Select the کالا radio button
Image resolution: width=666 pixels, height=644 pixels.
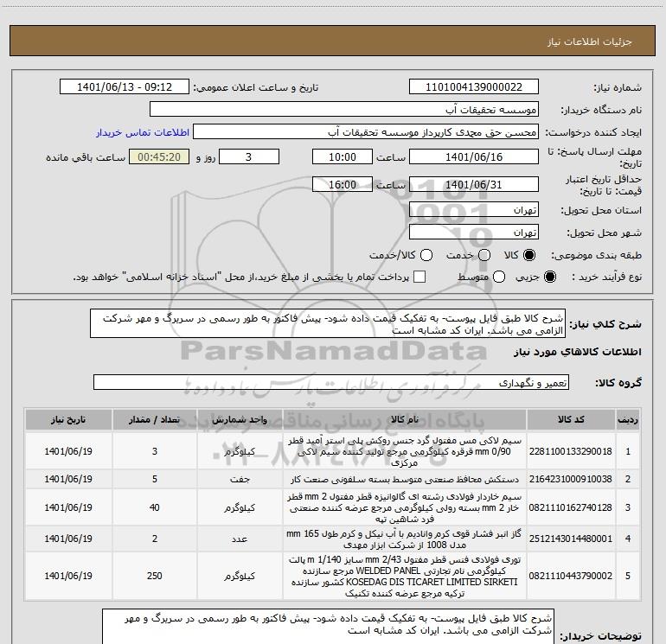pyautogui.click(x=529, y=255)
